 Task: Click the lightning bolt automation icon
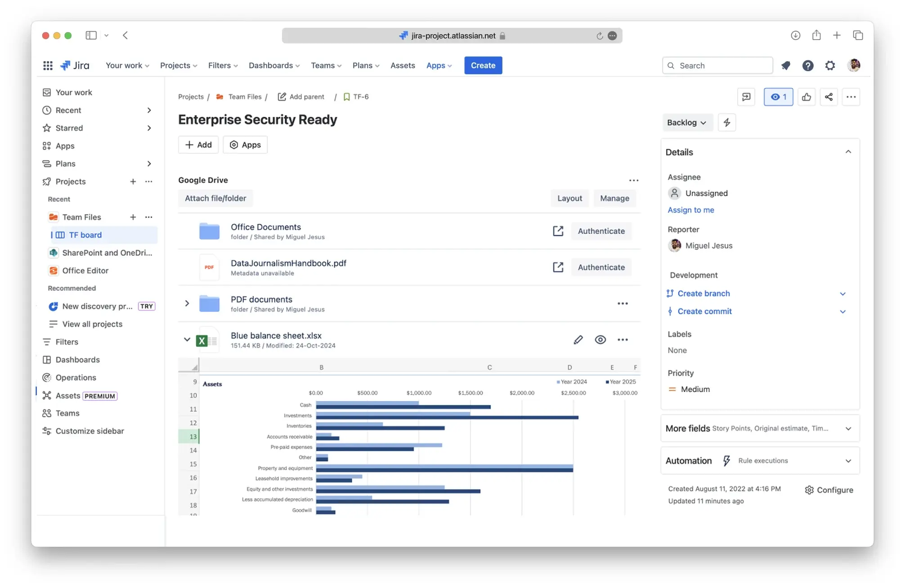click(727, 123)
